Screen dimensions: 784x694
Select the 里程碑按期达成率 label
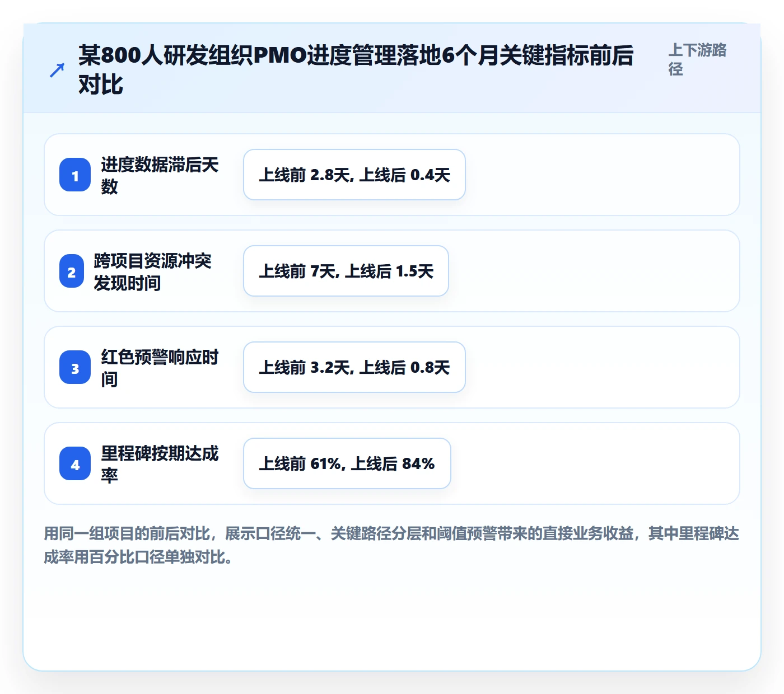click(160, 464)
